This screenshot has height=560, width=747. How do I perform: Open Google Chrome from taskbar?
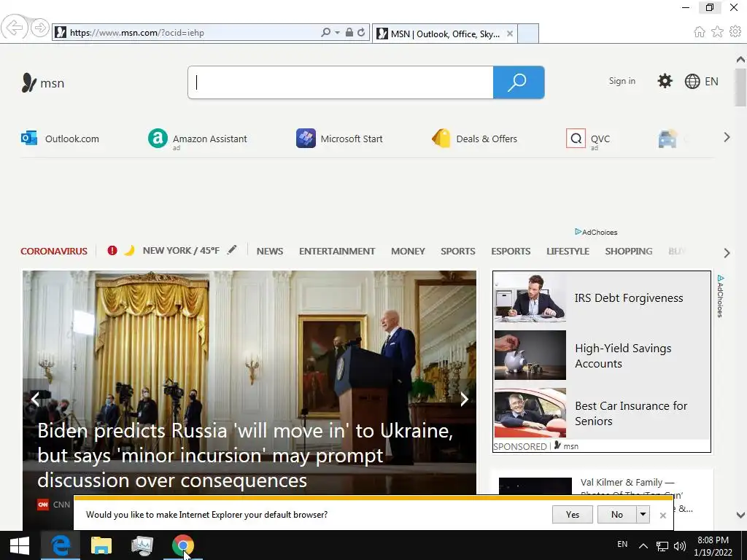pos(183,545)
